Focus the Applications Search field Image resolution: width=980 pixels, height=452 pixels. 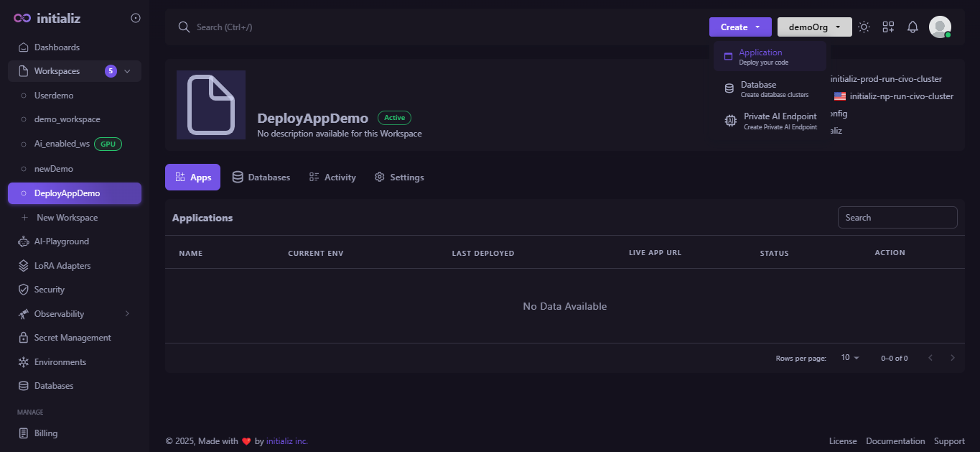[x=897, y=218]
